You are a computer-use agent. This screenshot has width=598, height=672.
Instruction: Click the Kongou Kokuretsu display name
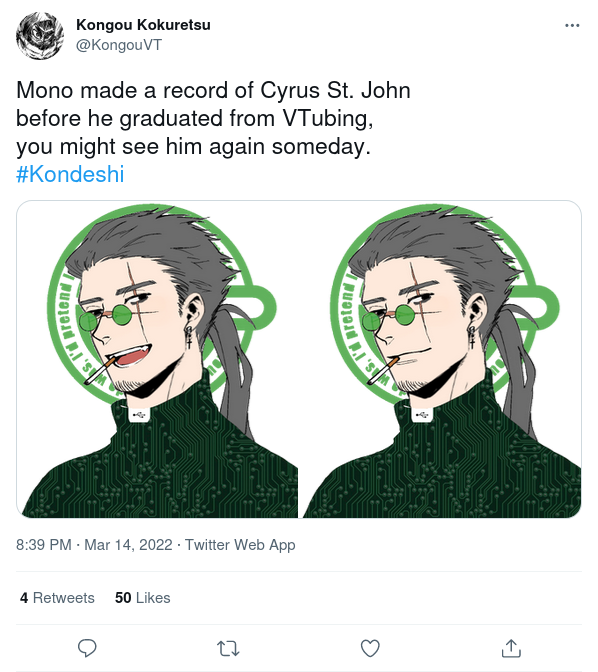click(143, 25)
